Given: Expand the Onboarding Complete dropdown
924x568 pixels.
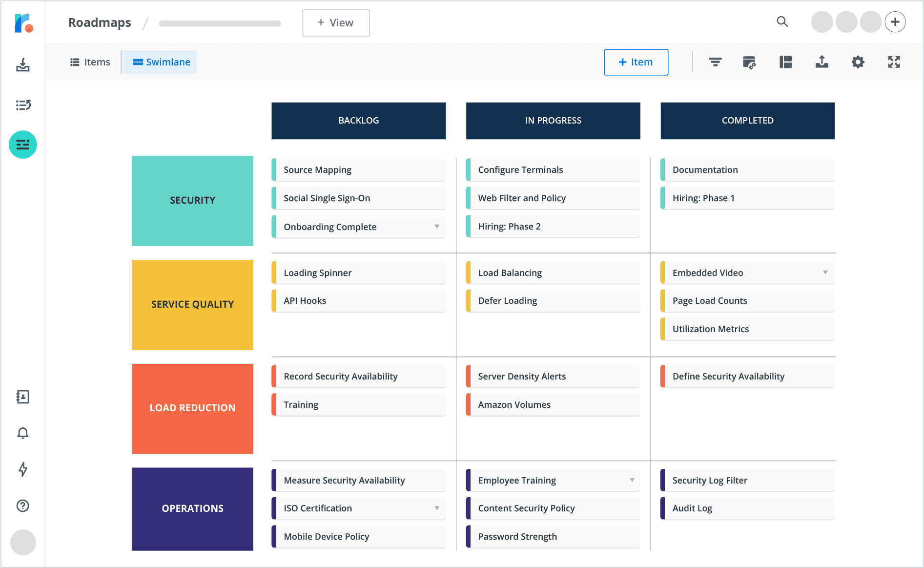Looking at the screenshot, I should click(x=436, y=227).
